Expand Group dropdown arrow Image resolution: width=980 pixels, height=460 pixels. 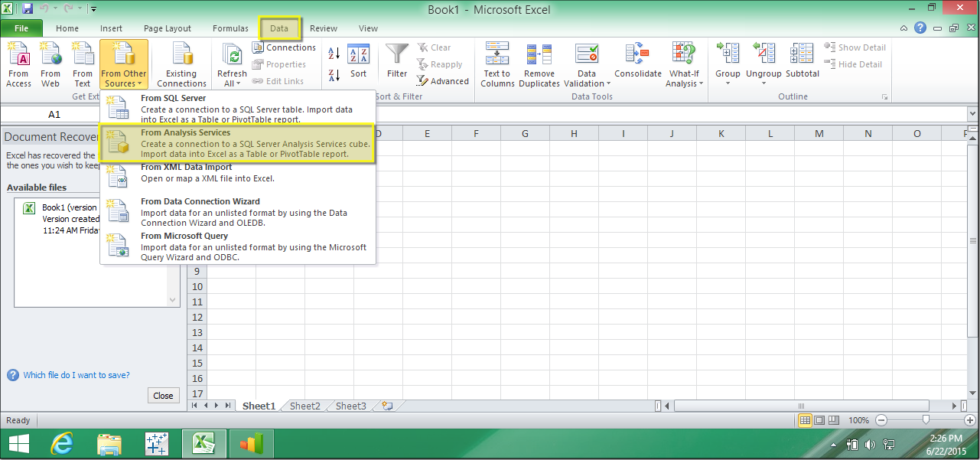[x=728, y=83]
